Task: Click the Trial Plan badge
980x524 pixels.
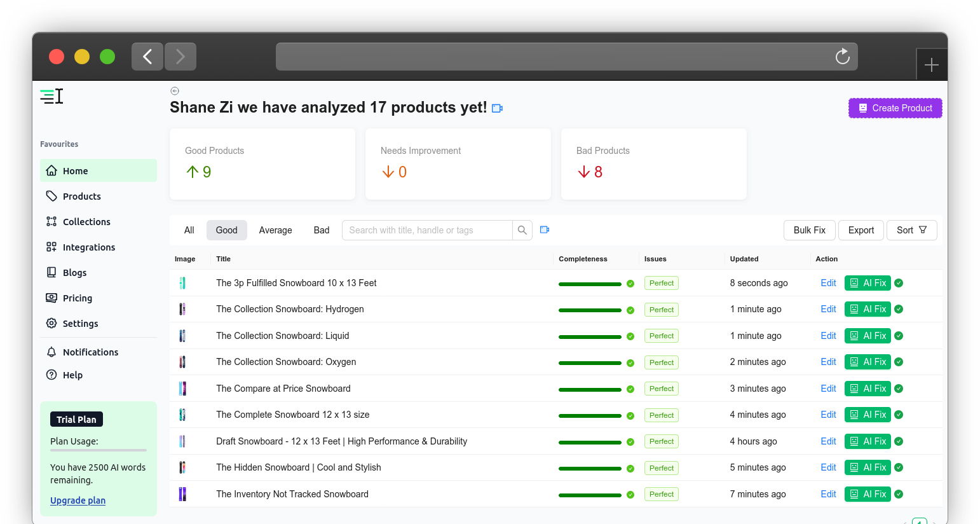Action: pyautogui.click(x=76, y=419)
